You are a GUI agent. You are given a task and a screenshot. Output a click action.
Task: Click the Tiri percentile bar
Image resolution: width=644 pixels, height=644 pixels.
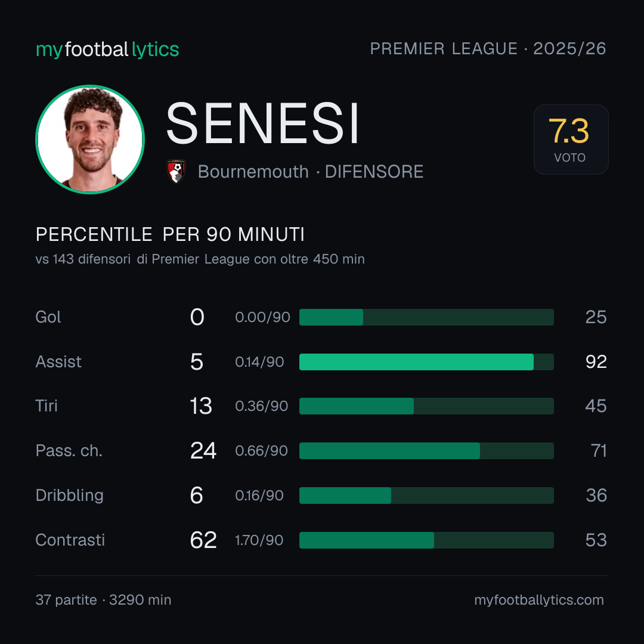[x=426, y=406]
